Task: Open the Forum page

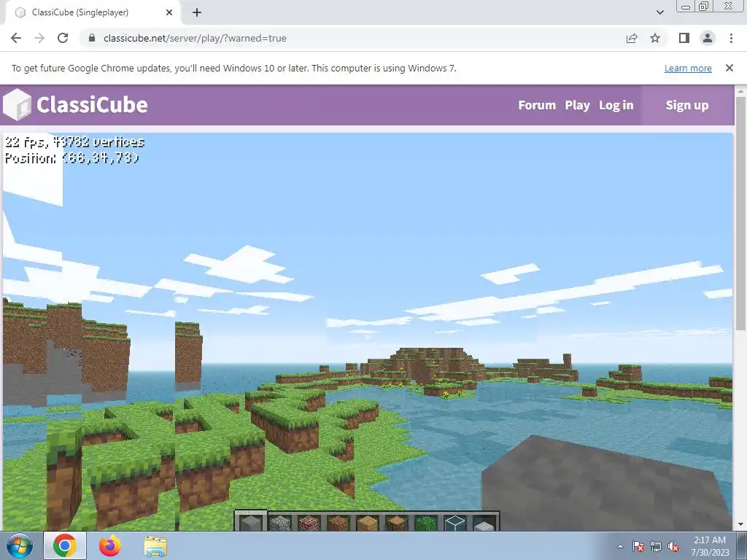Action: point(537,105)
